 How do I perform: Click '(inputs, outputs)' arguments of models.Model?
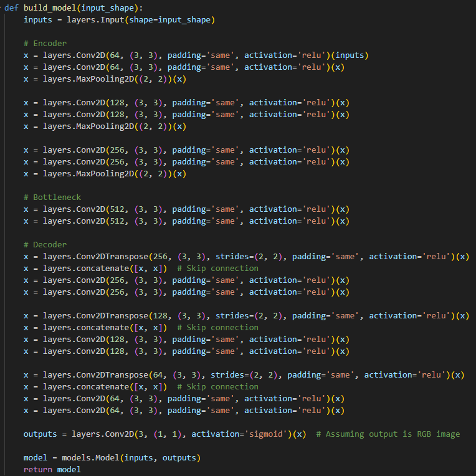160,458
